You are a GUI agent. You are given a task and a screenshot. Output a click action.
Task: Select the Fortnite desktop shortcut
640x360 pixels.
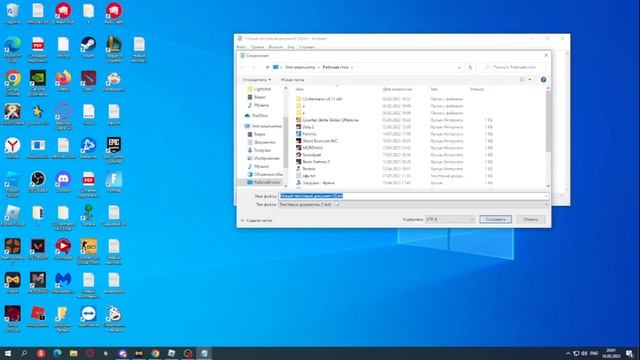click(113, 182)
